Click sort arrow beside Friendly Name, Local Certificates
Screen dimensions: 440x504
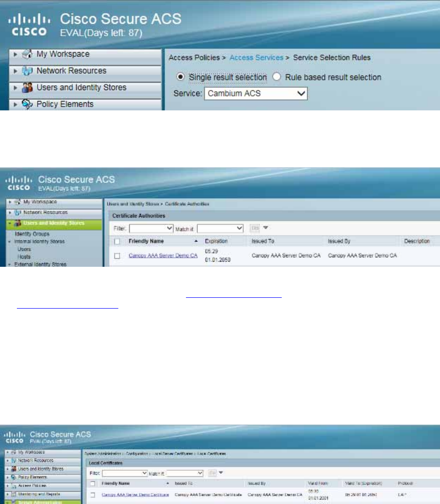click(x=168, y=483)
